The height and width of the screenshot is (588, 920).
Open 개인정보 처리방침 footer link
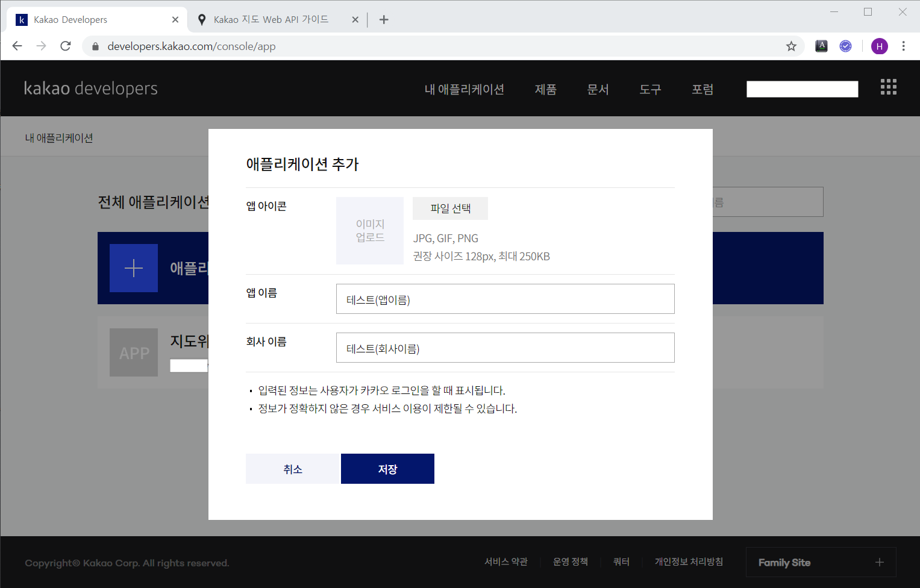click(x=689, y=561)
